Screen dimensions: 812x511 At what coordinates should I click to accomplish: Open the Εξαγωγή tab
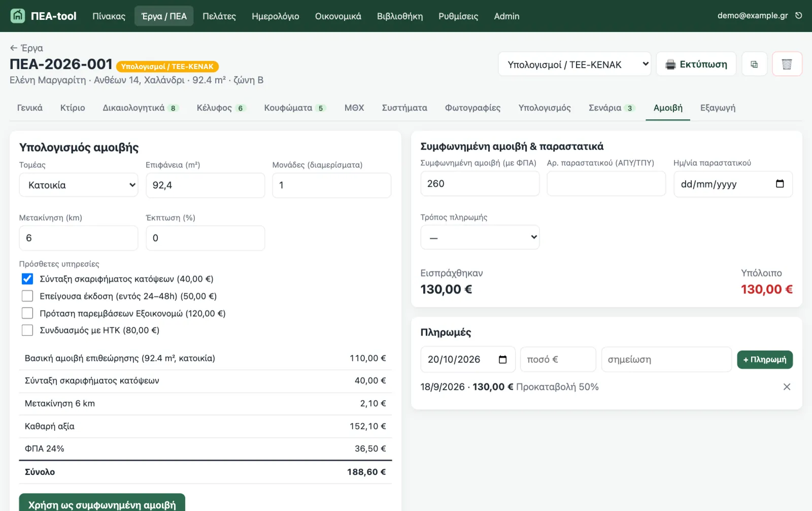tap(718, 108)
